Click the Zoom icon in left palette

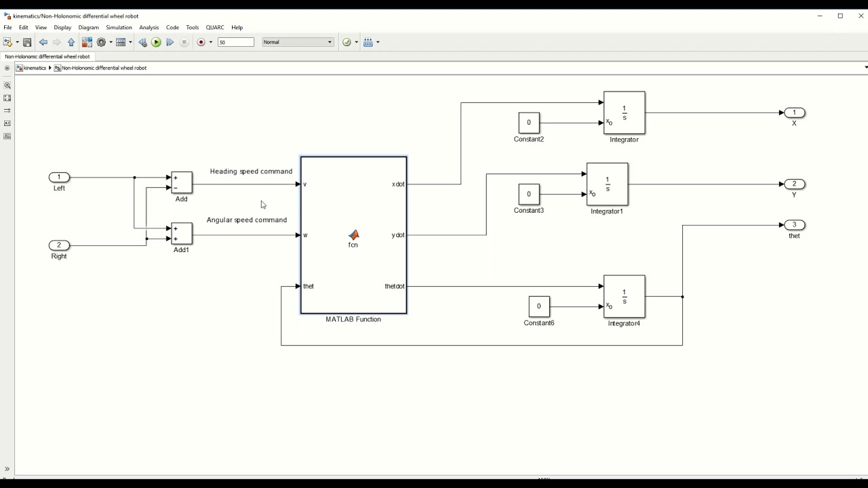(x=7, y=85)
